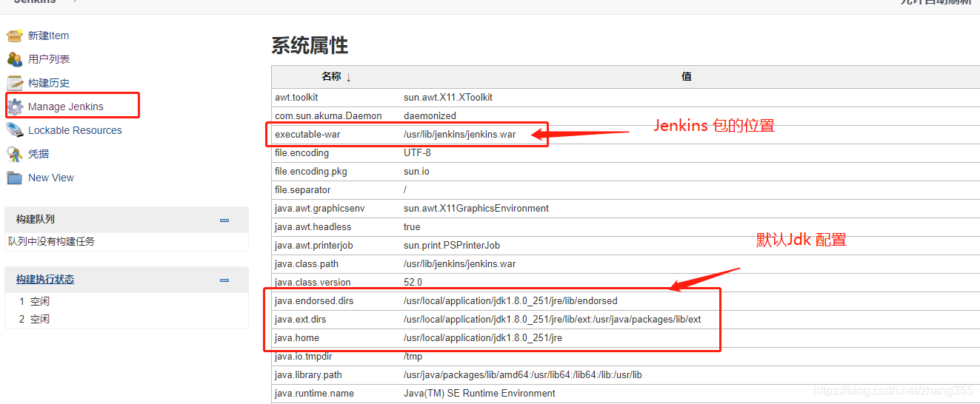980x404 pixels.
Task: Select java.awt.headless property name
Action: pyautogui.click(x=313, y=226)
